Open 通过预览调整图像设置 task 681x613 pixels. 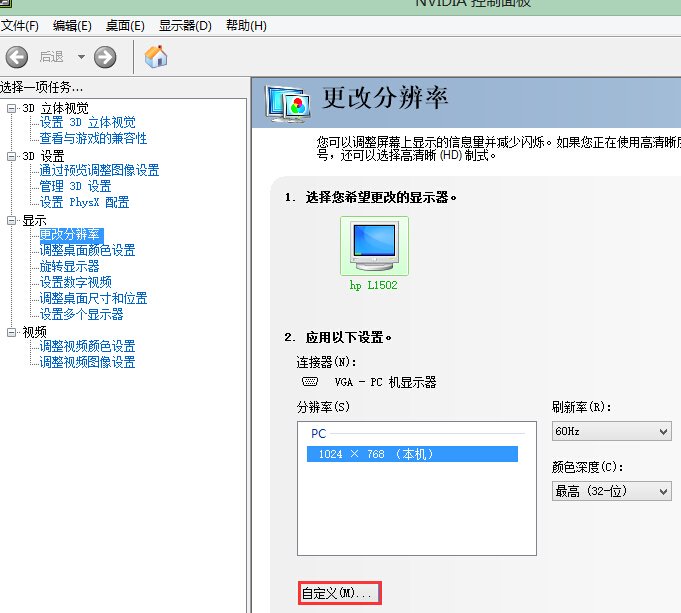(x=99, y=170)
